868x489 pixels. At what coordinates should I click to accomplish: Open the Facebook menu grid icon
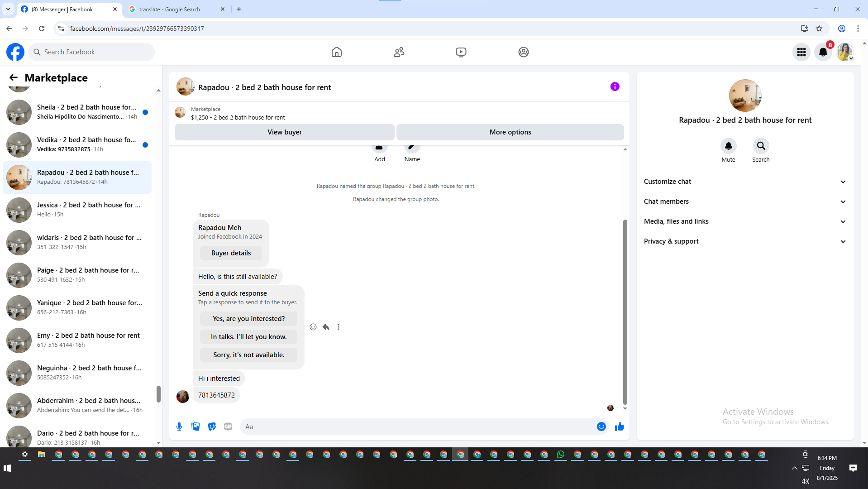pos(801,52)
